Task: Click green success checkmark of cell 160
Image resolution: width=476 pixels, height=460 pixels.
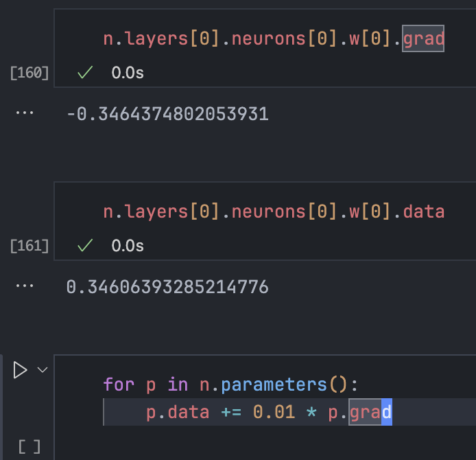Action: click(85, 73)
